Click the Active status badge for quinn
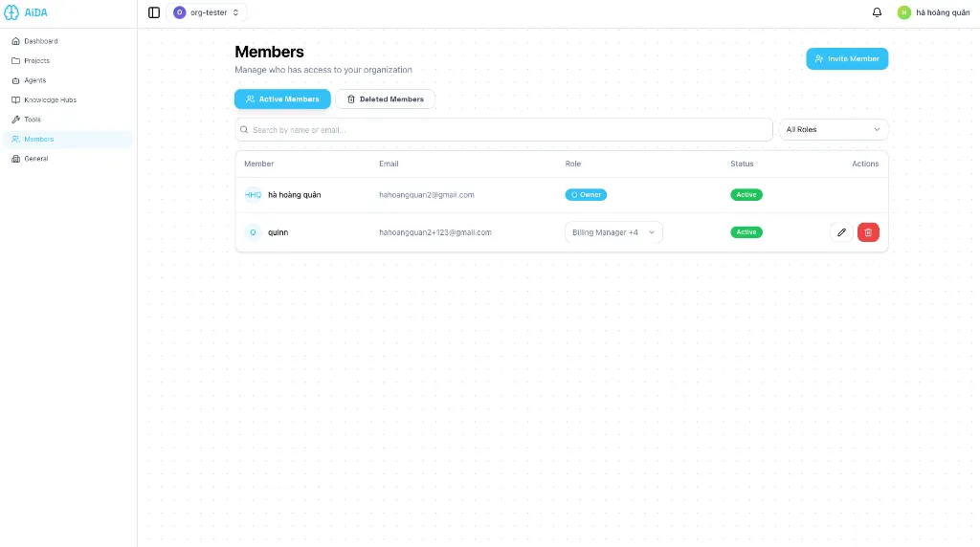Screen dimensions: 980x547 [x=746, y=232]
